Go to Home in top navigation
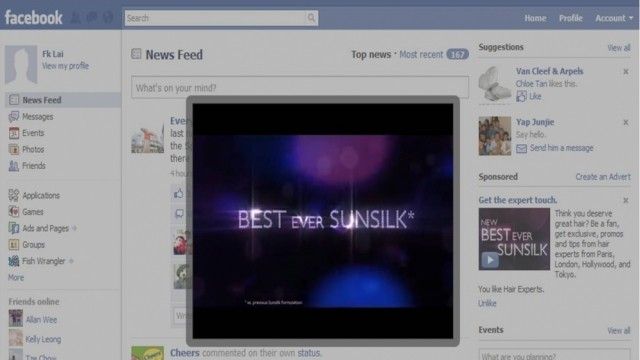Viewport: 640px width, 360px height. tap(535, 18)
